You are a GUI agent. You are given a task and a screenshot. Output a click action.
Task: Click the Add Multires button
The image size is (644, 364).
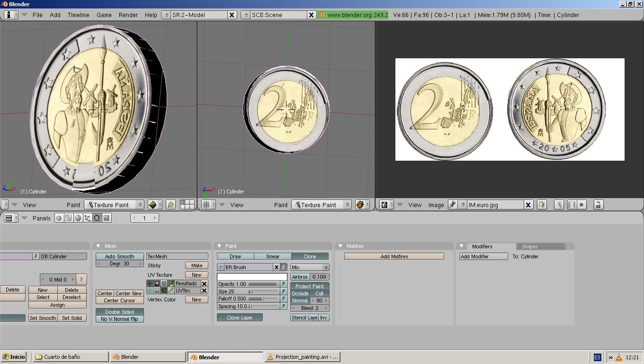394,256
